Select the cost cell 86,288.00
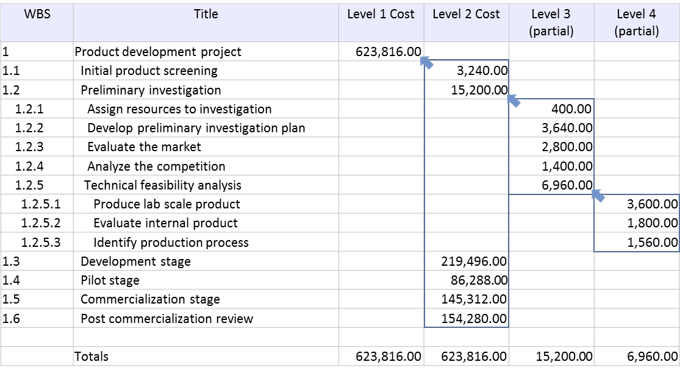 pyautogui.click(x=466, y=281)
